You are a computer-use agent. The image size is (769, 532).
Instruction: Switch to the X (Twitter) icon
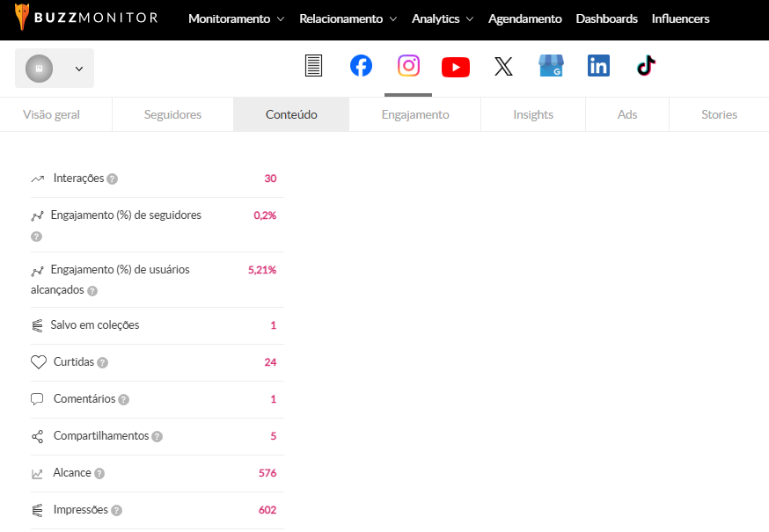tap(503, 67)
